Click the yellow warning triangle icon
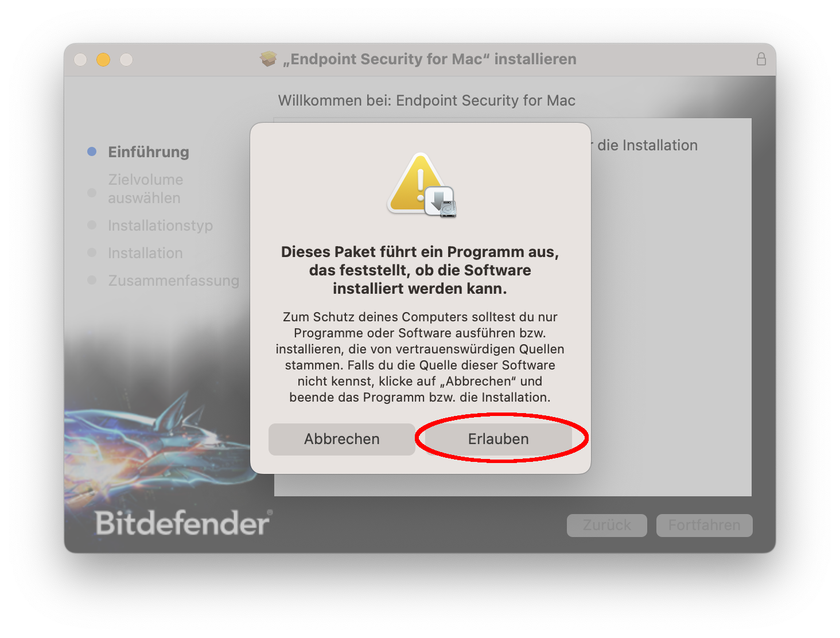840x638 pixels. click(418, 184)
